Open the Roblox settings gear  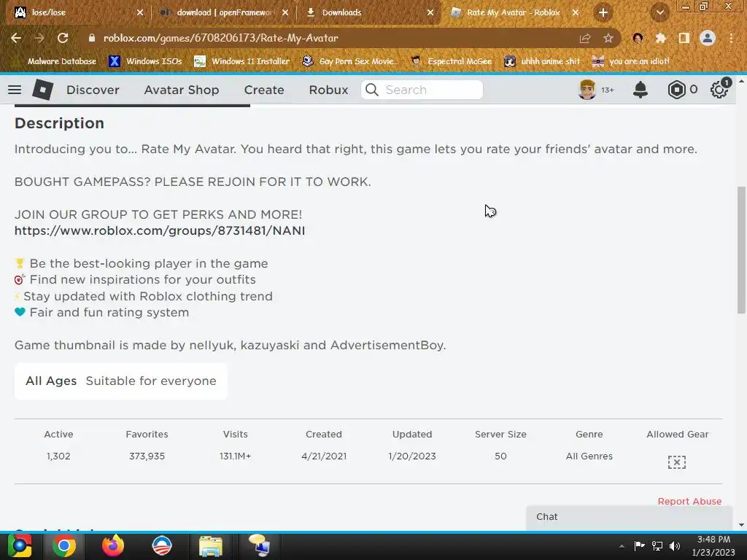[719, 90]
